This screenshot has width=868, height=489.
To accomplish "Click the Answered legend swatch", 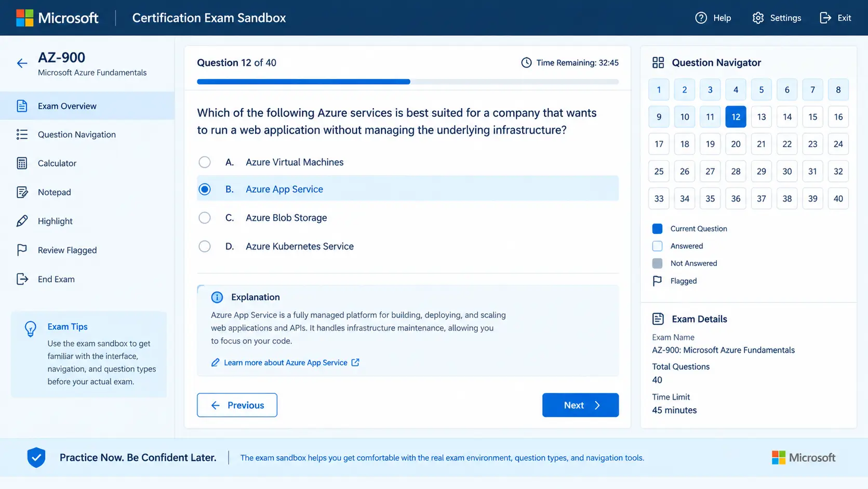I will [657, 246].
